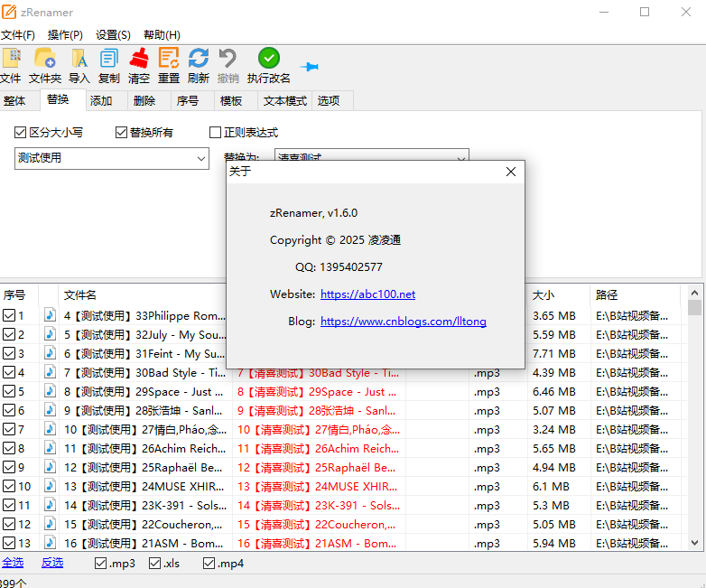Image resolution: width=706 pixels, height=588 pixels.
Task: Open the https://abc100.net website link
Action: (367, 294)
